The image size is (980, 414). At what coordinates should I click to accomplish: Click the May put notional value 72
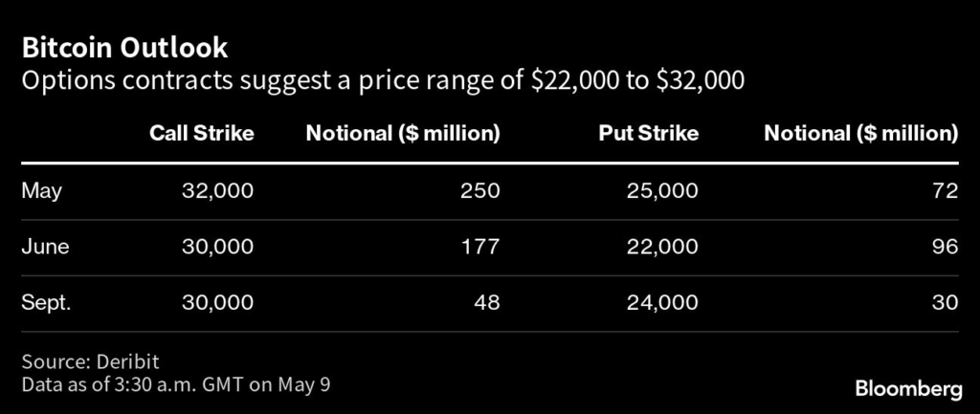946,190
